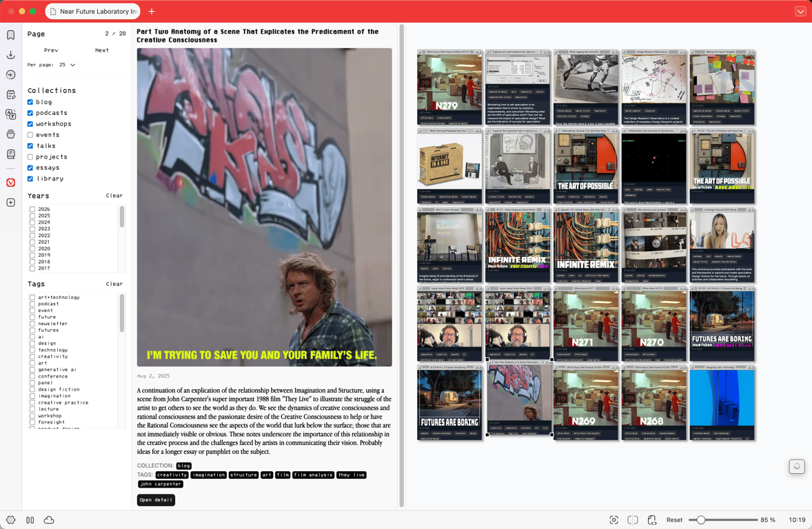
Task: Click the large They Live hero image
Action: [264, 207]
